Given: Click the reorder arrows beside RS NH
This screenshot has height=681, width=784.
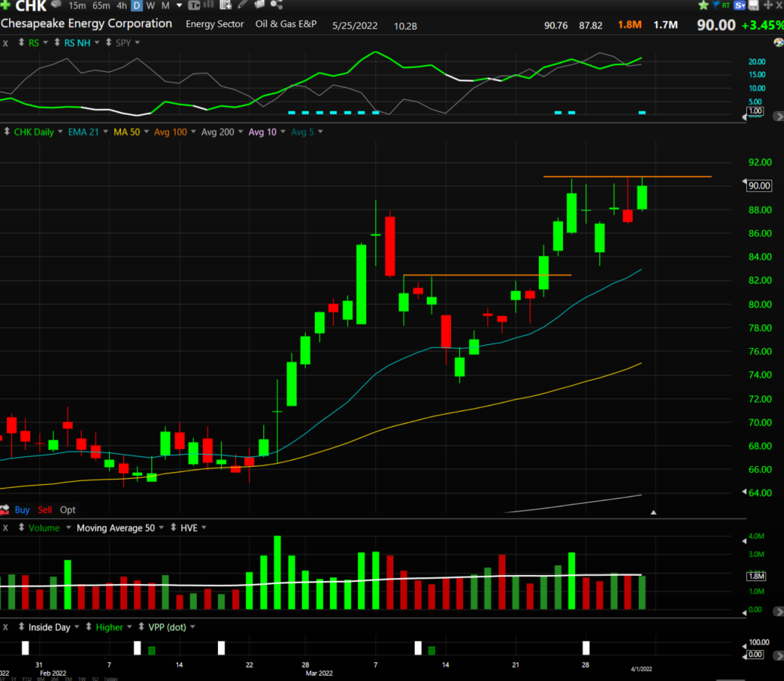Looking at the screenshot, I should tap(57, 42).
